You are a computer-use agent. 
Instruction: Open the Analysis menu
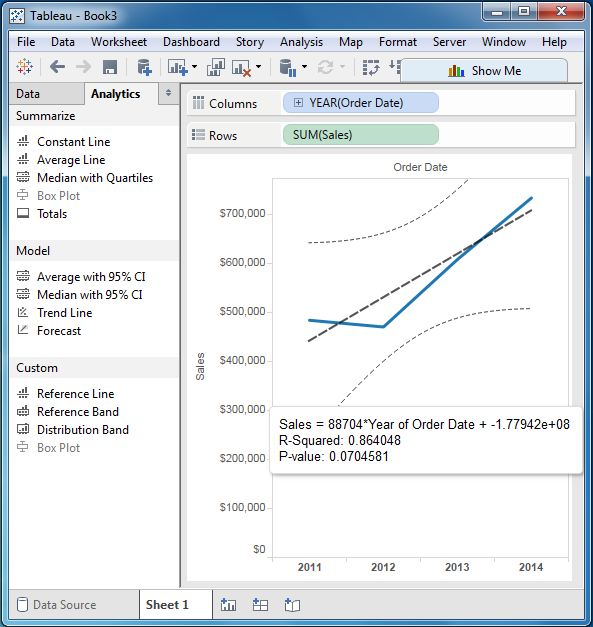(301, 42)
